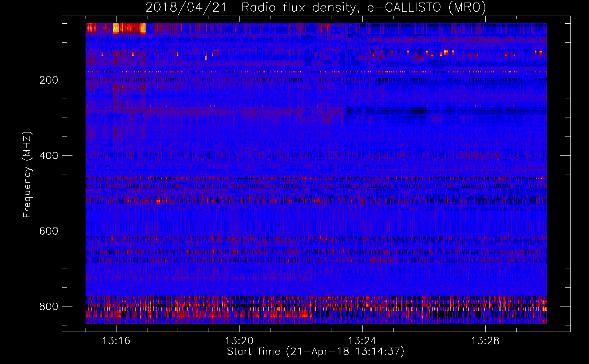Image resolution: width=589 pixels, height=364 pixels.
Task: Click the 600 frequency tick label
Action: point(49,231)
